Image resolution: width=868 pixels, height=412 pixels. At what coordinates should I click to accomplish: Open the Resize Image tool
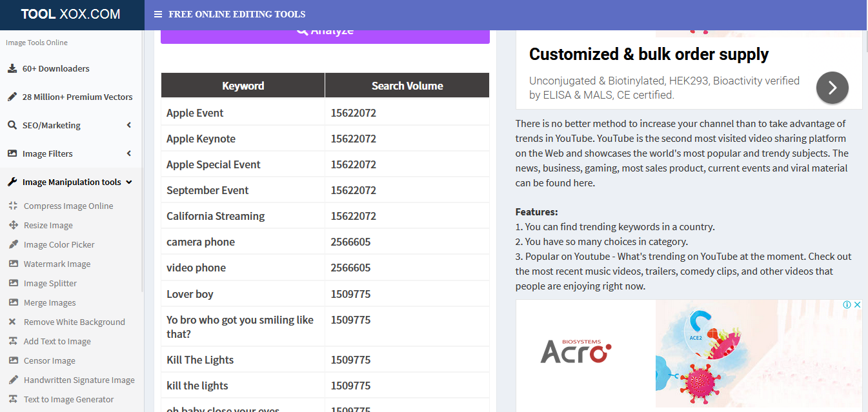point(48,225)
